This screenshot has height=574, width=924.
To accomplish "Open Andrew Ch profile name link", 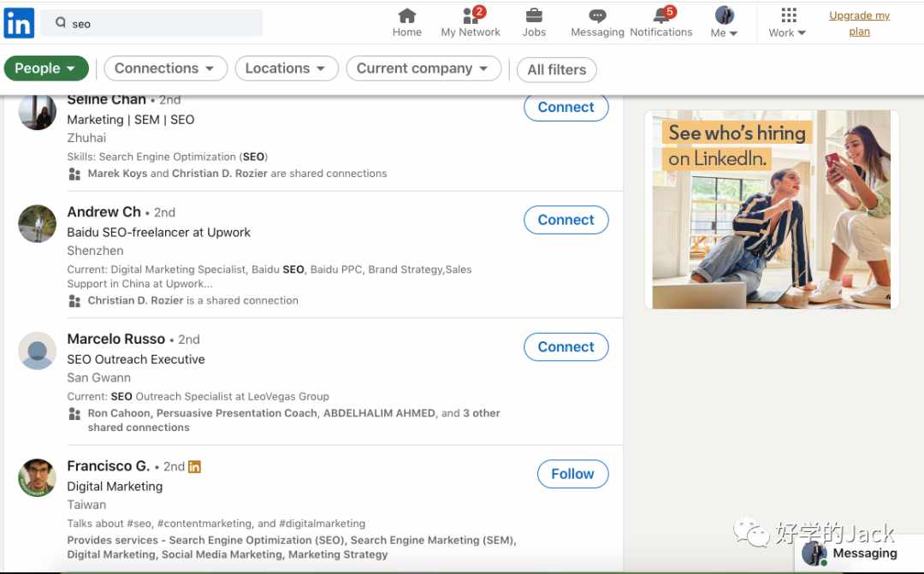I will click(104, 212).
